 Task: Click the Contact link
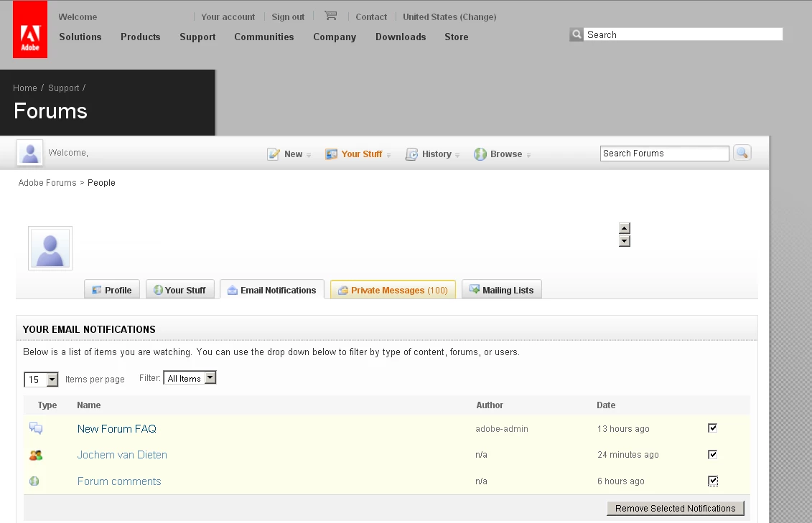point(371,17)
